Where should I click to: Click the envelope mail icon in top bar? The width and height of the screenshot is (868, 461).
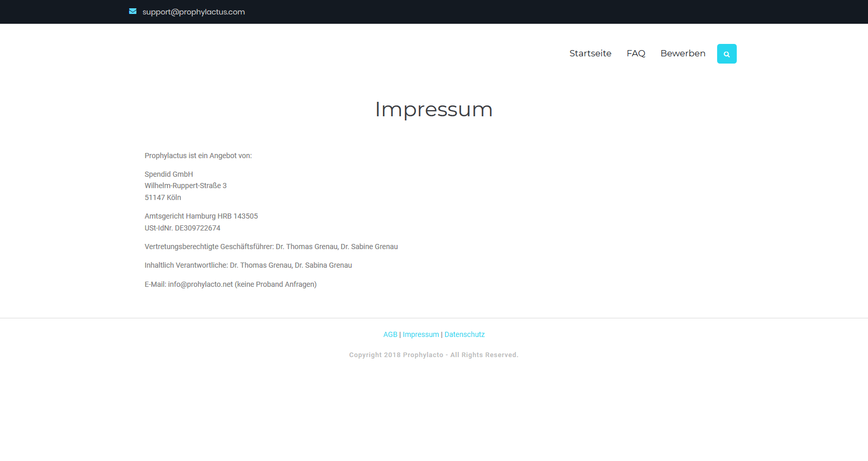[x=133, y=11]
